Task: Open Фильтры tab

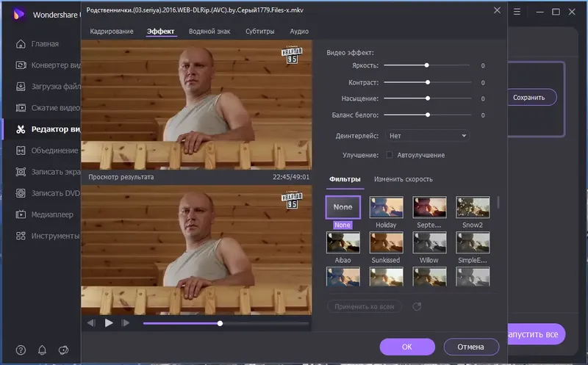Action: (x=345, y=179)
